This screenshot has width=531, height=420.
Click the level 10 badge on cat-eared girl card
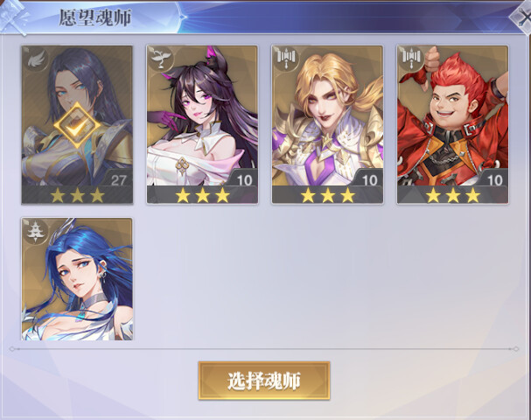pos(244,180)
